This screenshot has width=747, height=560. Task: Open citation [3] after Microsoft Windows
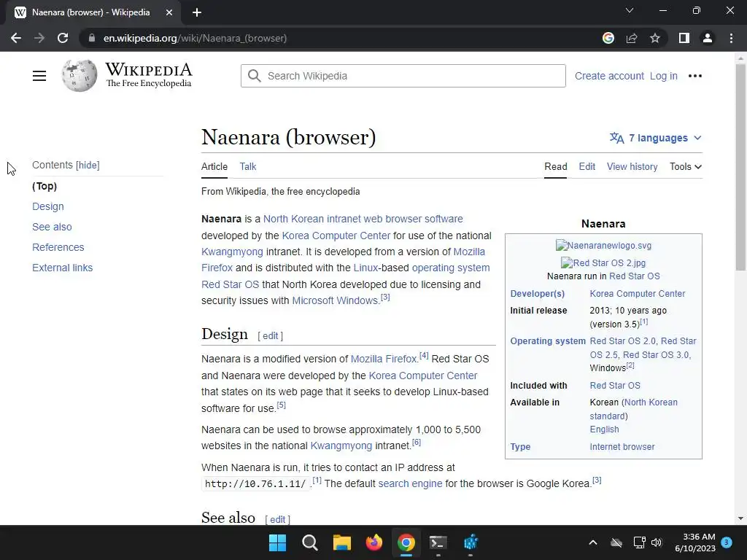385,297
